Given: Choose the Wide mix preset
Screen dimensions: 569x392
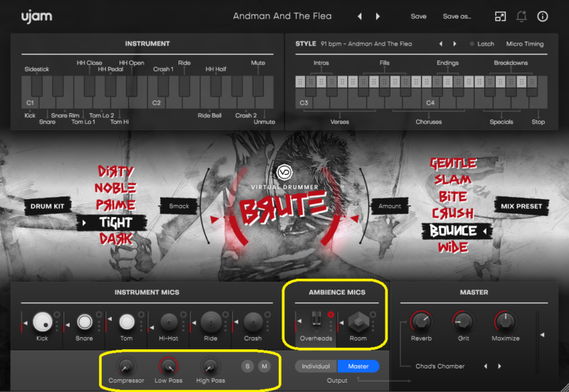Looking at the screenshot, I should 453,248.
